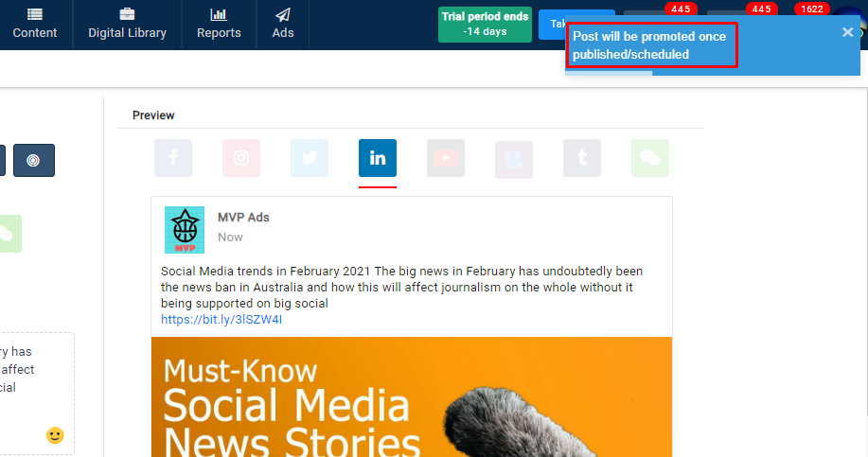Viewport: 868px width, 457px height.
Task: Open the bit.ly link in post
Action: [x=221, y=320]
